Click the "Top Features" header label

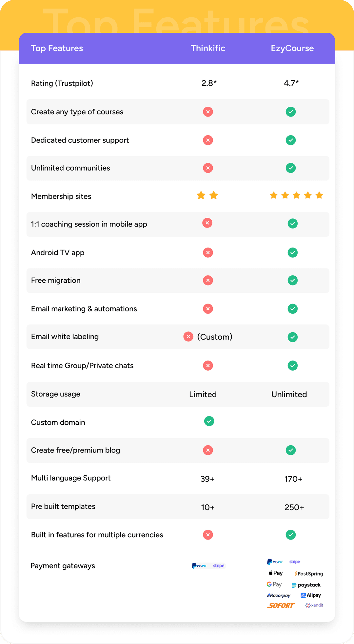(x=57, y=48)
